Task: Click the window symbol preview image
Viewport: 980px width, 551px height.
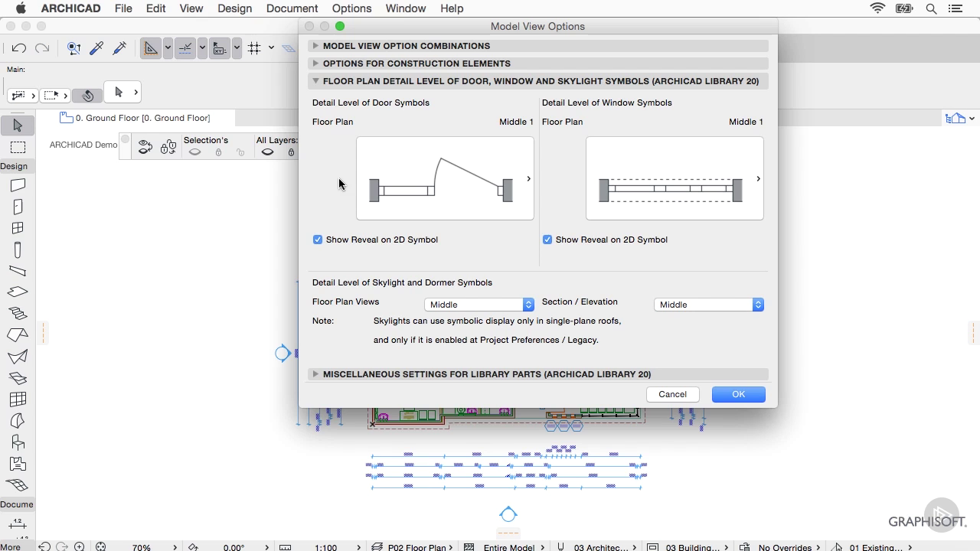Action: [675, 178]
